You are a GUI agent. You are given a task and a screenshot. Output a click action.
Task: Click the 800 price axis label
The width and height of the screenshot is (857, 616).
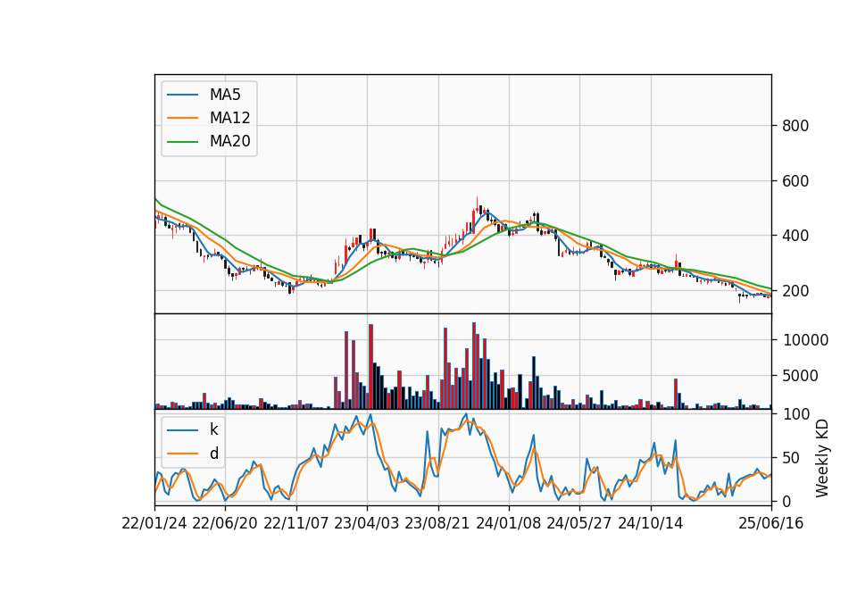tap(795, 126)
